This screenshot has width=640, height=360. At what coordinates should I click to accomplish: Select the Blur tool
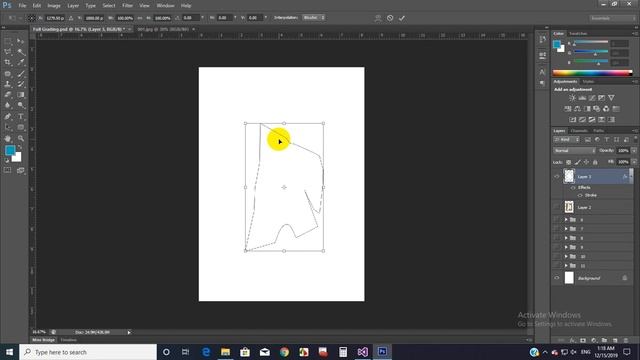point(8,105)
